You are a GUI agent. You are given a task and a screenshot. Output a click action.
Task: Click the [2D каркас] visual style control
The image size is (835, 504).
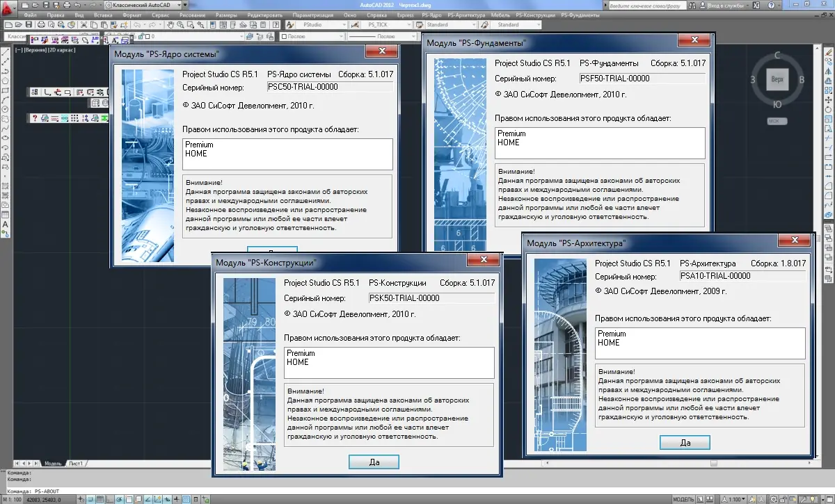coord(62,50)
